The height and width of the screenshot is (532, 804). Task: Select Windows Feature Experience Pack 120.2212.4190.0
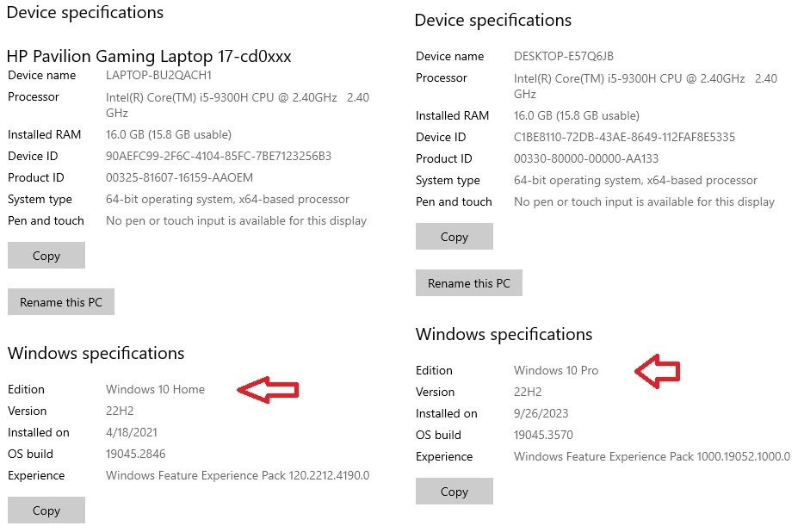pos(238,475)
